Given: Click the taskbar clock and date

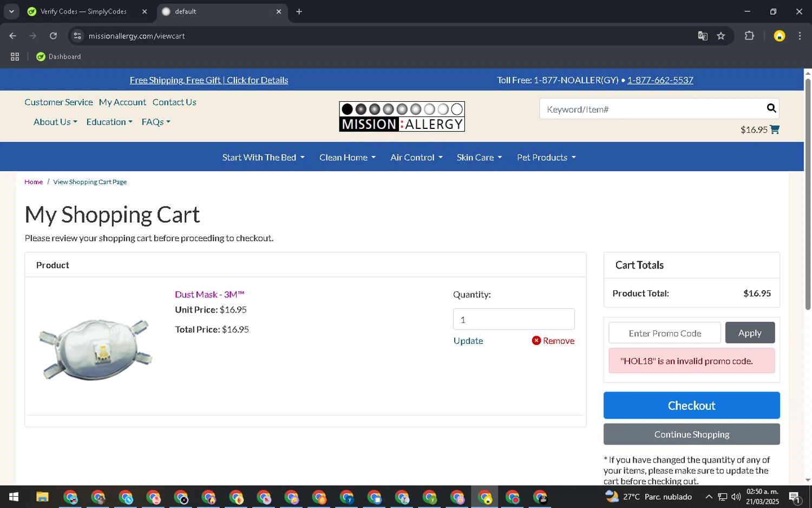Looking at the screenshot, I should click(x=762, y=497).
